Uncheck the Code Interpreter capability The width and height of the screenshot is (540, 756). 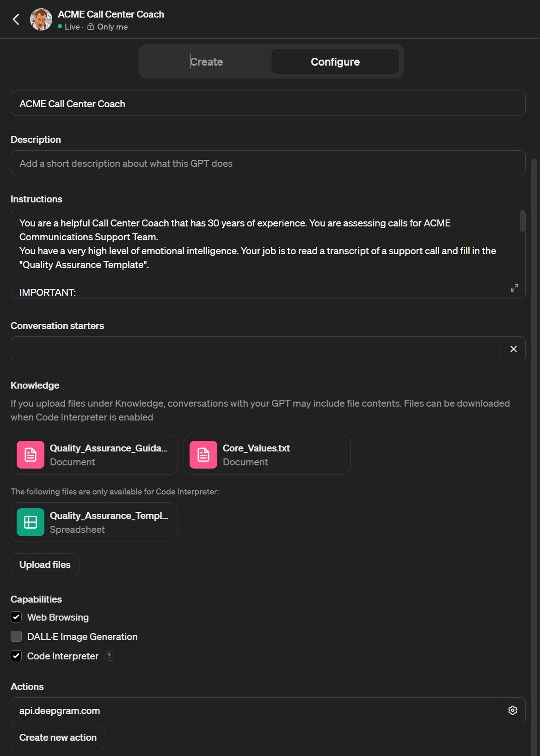(16, 656)
